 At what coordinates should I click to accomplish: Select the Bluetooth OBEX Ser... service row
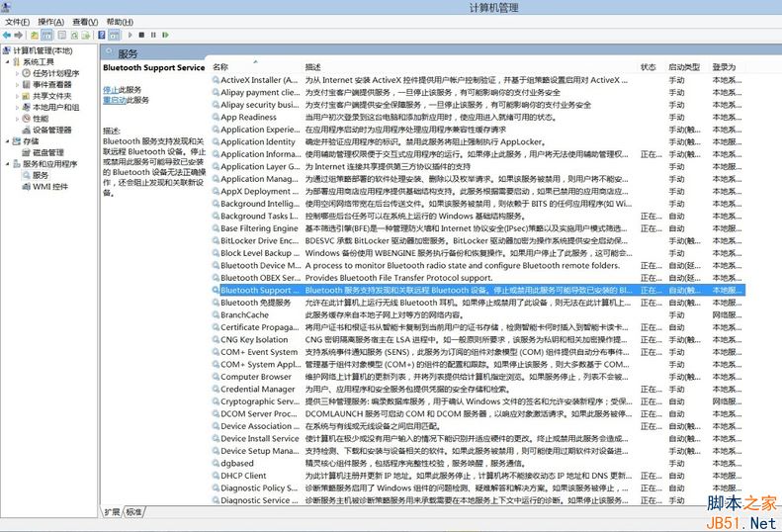[478, 278]
